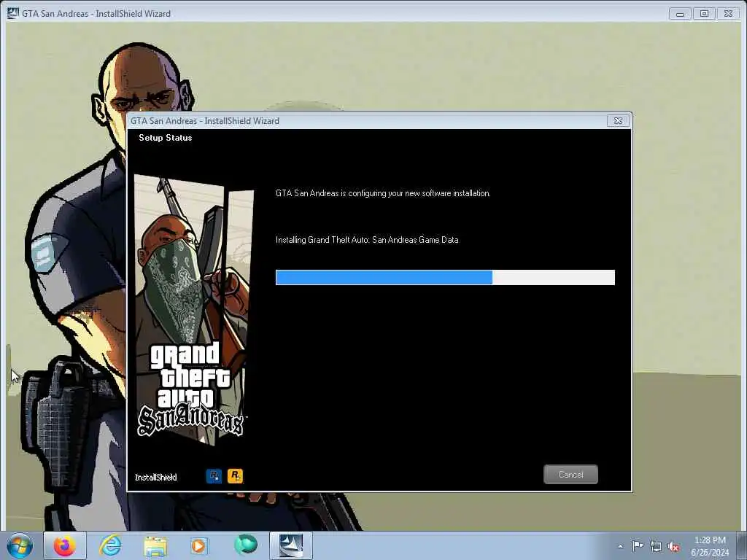Viewport: 747px width, 560px height.
Task: Click the Show desktop button at taskbar end
Action: click(743, 545)
